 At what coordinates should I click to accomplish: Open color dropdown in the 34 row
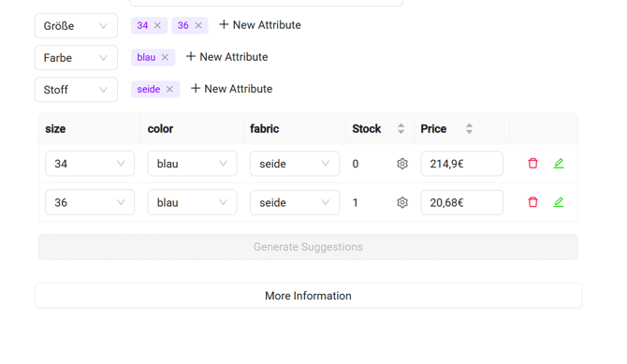pyautogui.click(x=193, y=164)
